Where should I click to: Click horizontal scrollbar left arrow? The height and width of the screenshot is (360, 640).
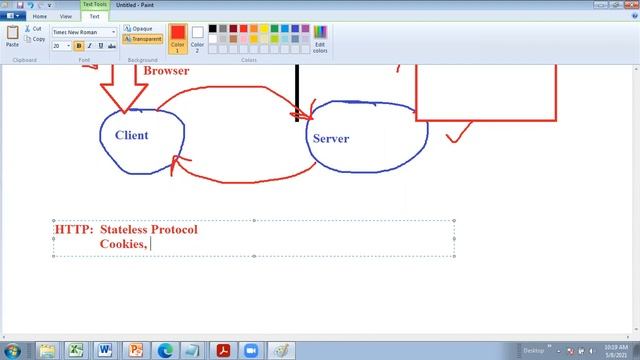tap(4, 337)
